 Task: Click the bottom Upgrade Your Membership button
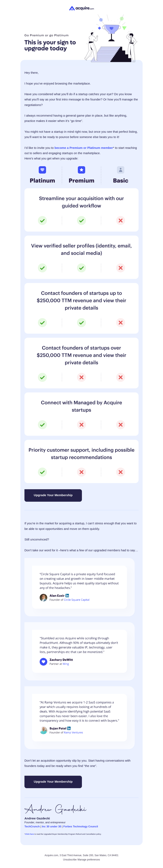pyautogui.click(x=53, y=782)
